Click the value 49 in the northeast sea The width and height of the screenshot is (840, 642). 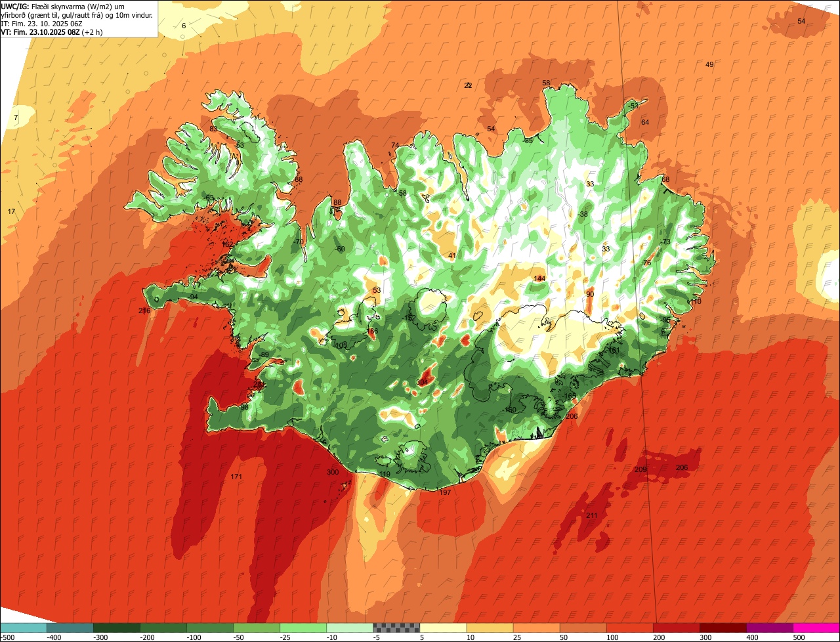pyautogui.click(x=709, y=64)
